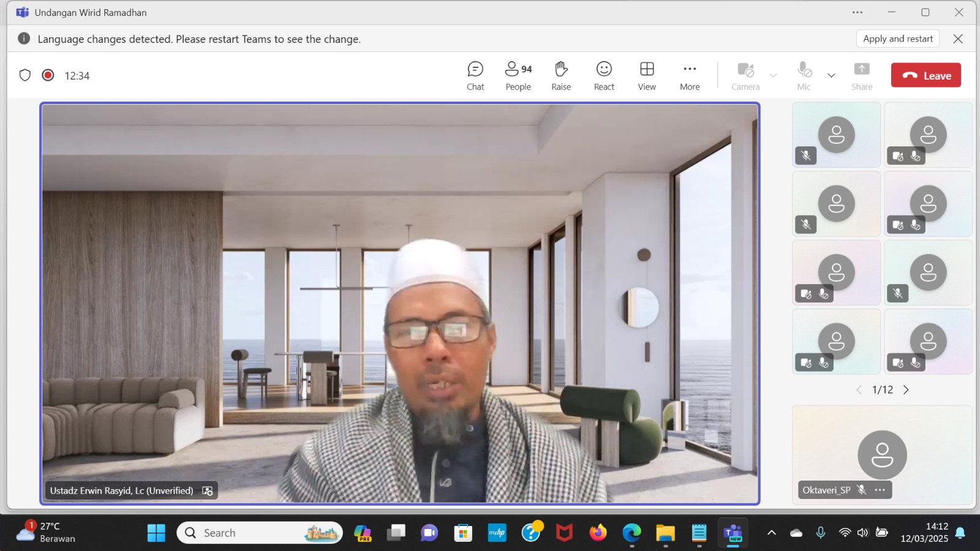980x551 pixels.
Task: Open the More actions menu
Action: (x=690, y=76)
